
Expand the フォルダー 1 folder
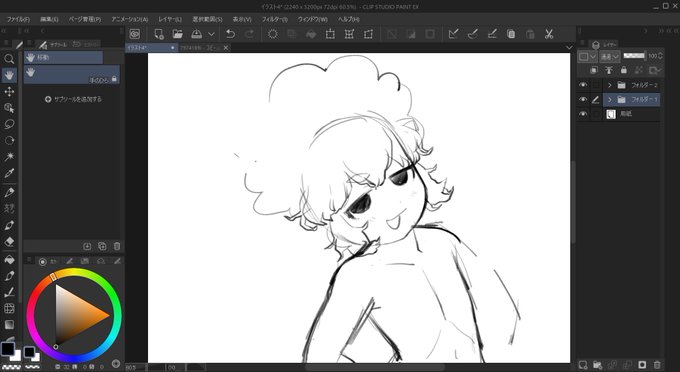click(x=609, y=99)
